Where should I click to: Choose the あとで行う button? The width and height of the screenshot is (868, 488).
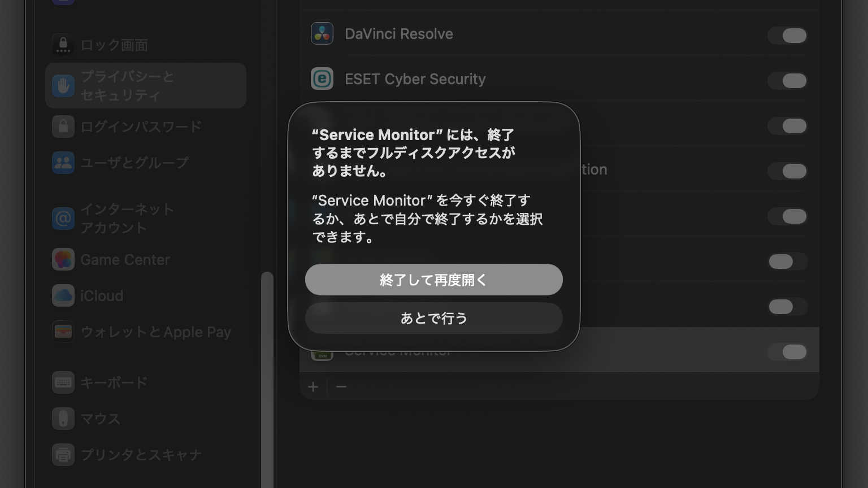(433, 318)
